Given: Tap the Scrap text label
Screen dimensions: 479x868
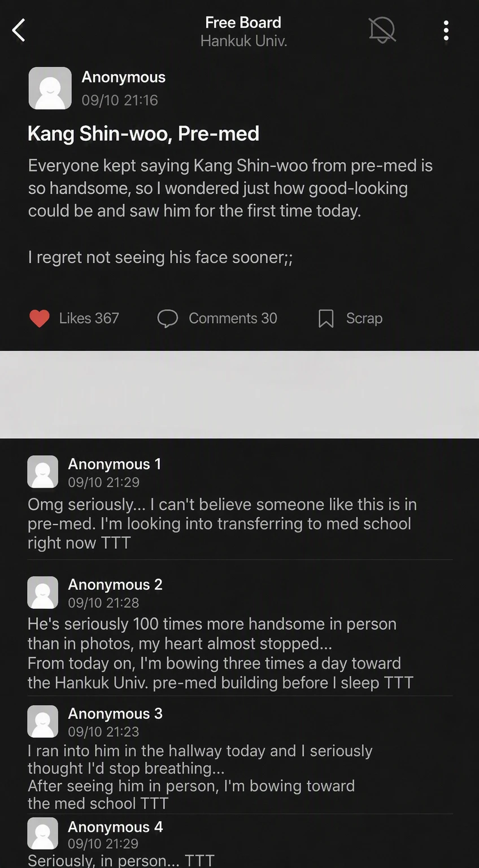Looking at the screenshot, I should click(x=364, y=318).
